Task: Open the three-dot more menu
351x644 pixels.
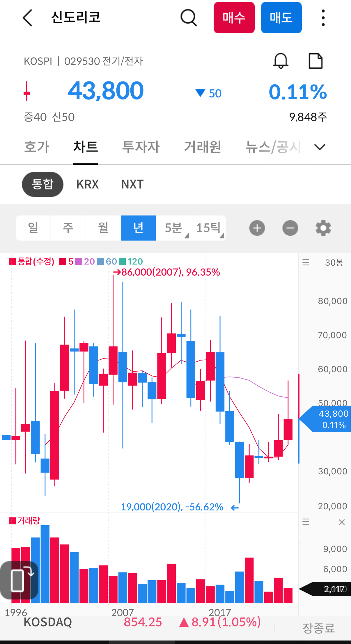Action: point(323,18)
